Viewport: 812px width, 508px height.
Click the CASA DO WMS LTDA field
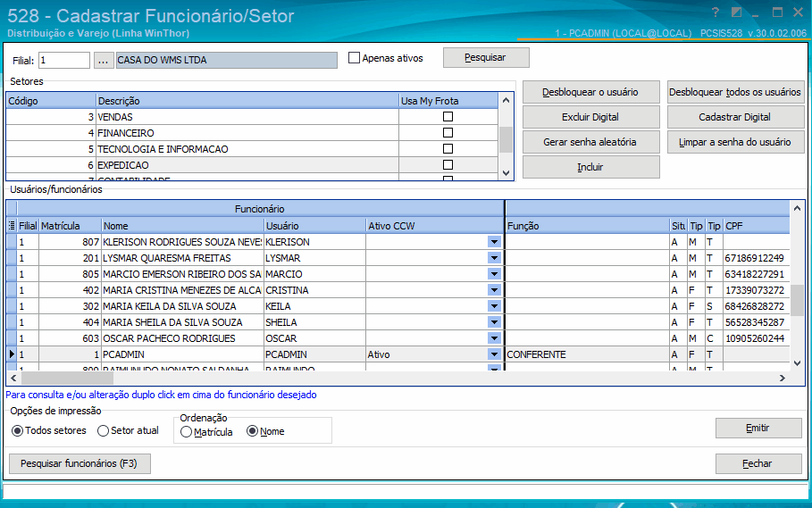pyautogui.click(x=227, y=60)
